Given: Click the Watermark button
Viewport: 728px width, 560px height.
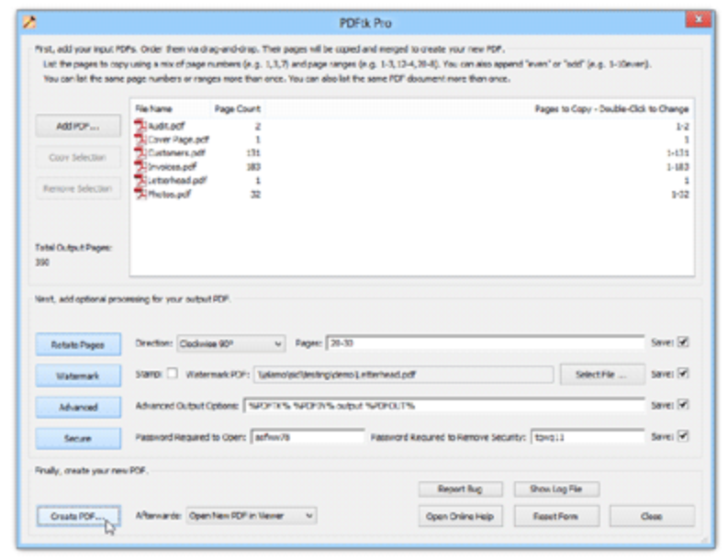Looking at the screenshot, I should [78, 375].
